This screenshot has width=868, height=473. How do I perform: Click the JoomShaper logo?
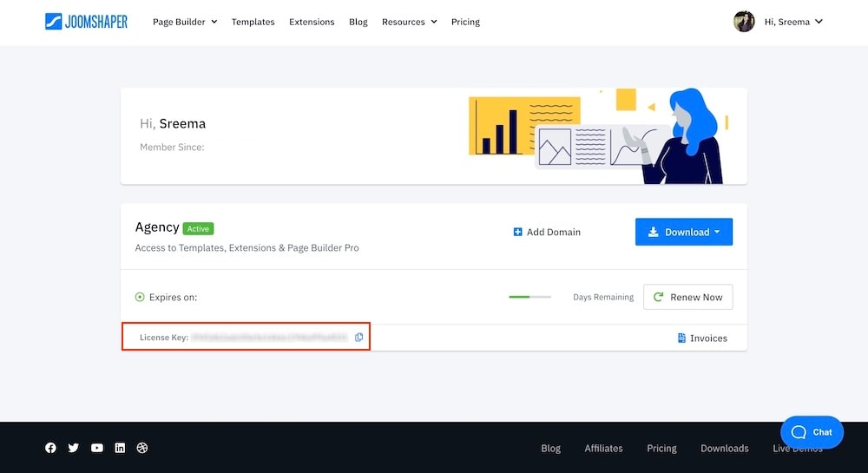pos(86,22)
